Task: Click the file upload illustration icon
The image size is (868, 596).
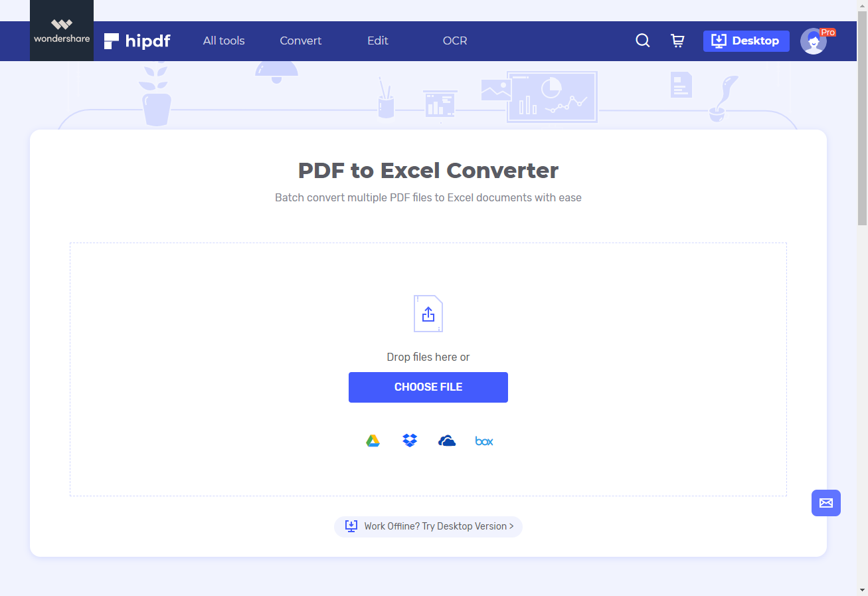Action: tap(428, 313)
